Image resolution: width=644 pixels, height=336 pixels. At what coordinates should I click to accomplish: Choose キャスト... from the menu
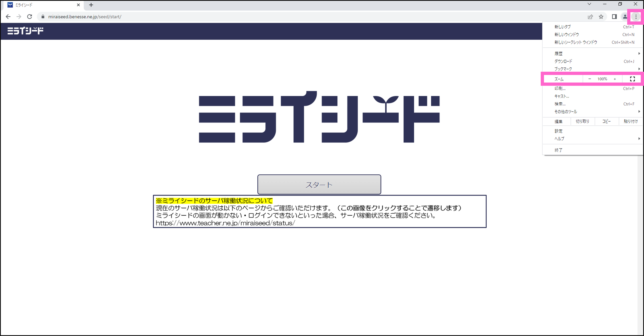click(592, 96)
